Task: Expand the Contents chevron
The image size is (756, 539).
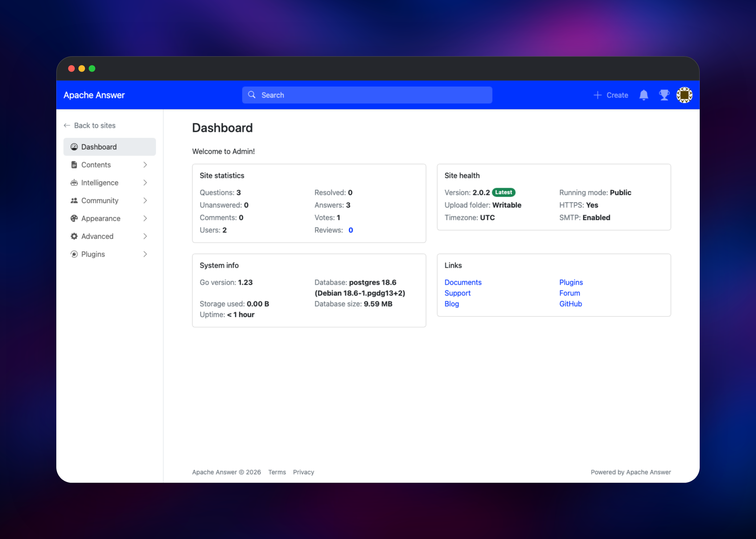Action: 145,165
